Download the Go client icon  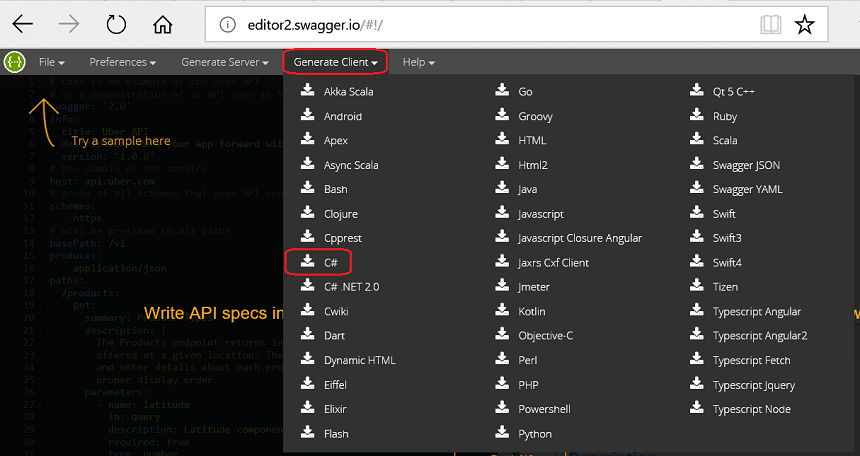pos(502,89)
